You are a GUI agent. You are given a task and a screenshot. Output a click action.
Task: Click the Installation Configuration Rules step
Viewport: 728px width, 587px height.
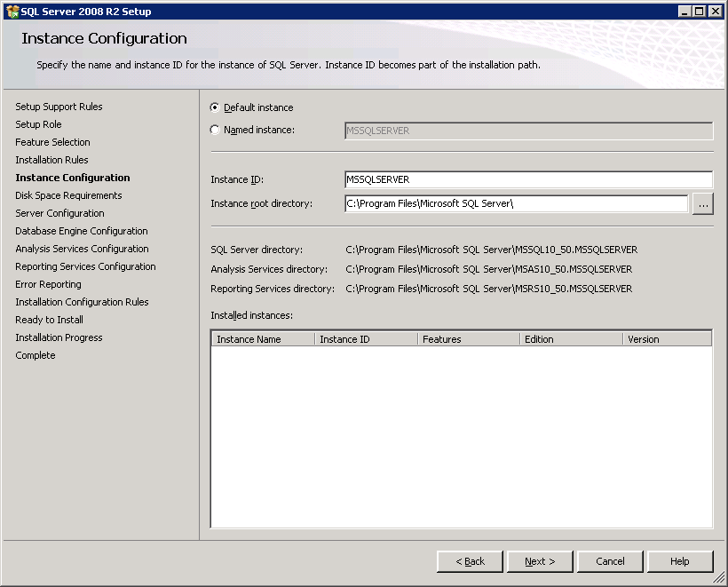point(83,302)
